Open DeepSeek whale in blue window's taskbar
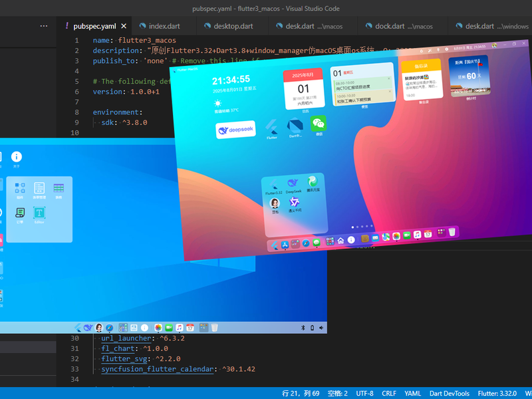Image resolution: width=532 pixels, height=399 pixels. [x=88, y=327]
